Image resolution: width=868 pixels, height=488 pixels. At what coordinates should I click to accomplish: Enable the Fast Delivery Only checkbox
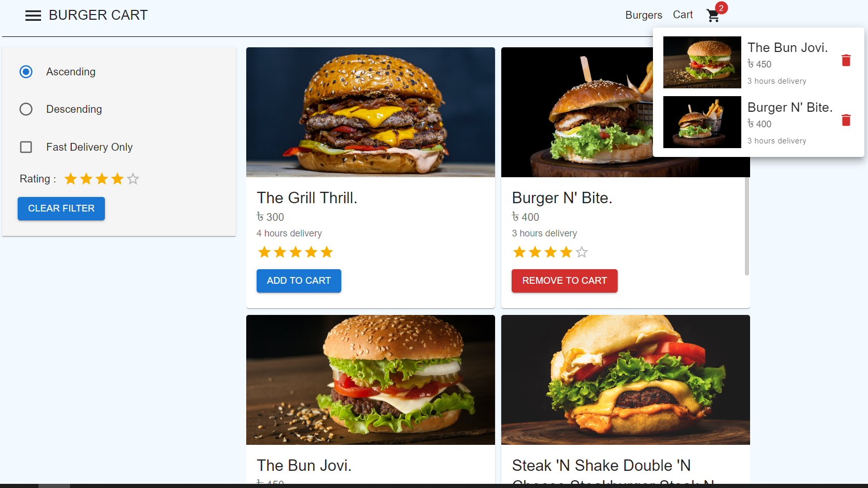(26, 147)
